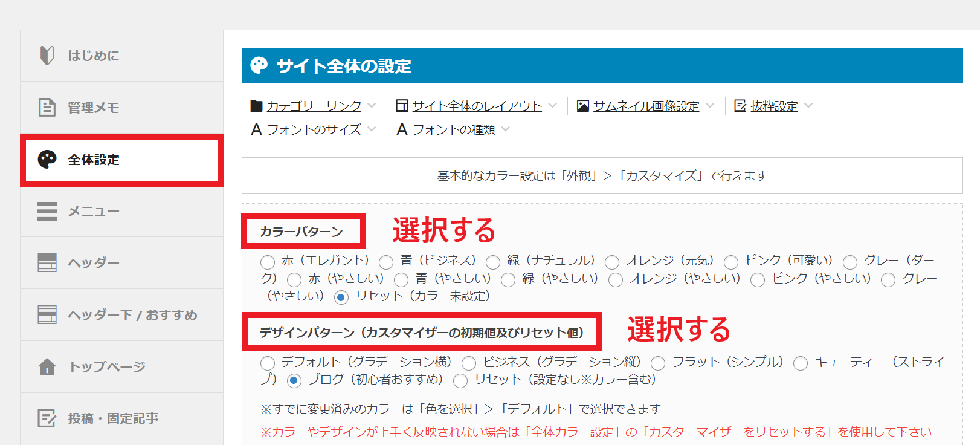980x445 pixels.
Task: Choose キューティー（ストライプ）design pattern
Action: (801, 363)
